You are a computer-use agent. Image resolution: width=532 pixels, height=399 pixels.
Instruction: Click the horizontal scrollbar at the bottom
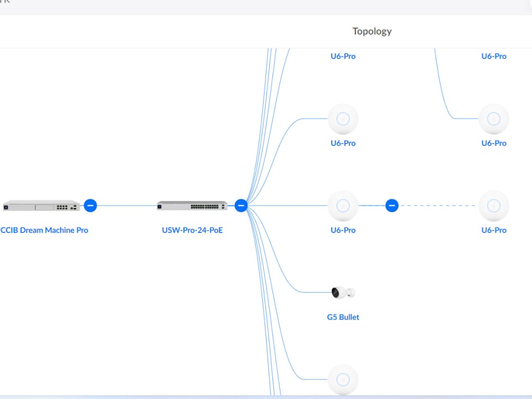point(266,396)
